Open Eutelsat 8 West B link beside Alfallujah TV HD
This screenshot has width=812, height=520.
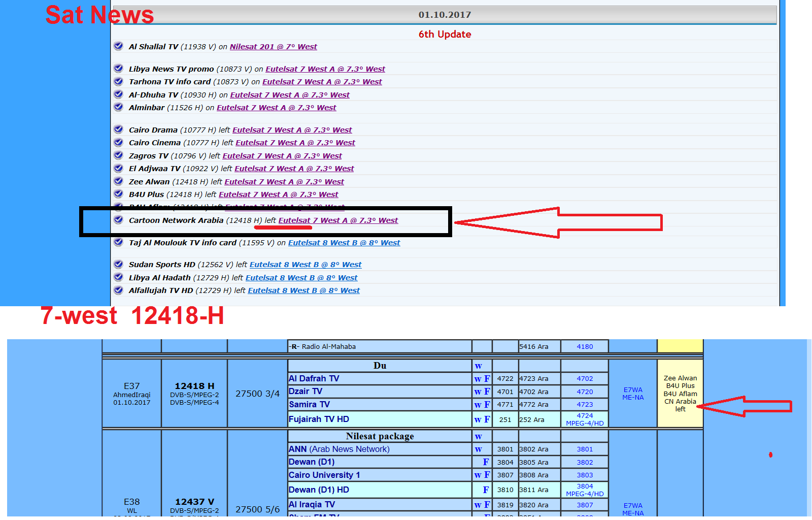pos(303,290)
